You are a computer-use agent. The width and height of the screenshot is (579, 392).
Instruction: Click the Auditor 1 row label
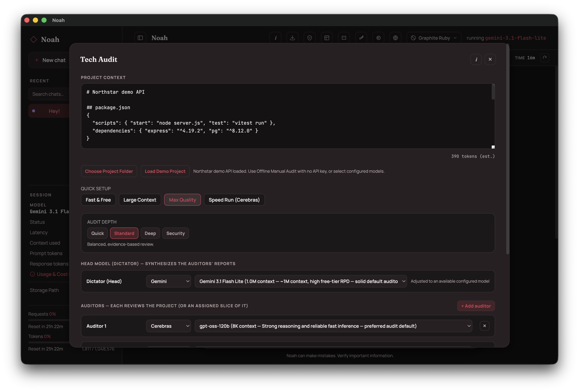[96, 326]
